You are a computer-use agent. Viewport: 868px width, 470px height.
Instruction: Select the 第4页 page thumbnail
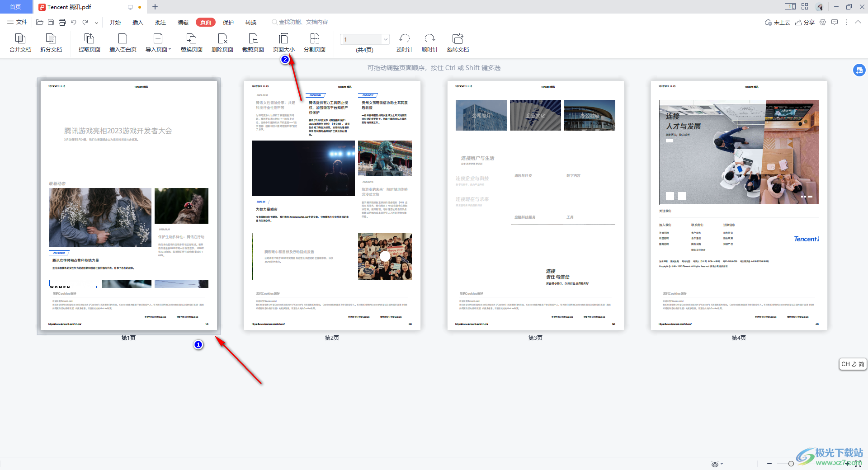pos(739,205)
